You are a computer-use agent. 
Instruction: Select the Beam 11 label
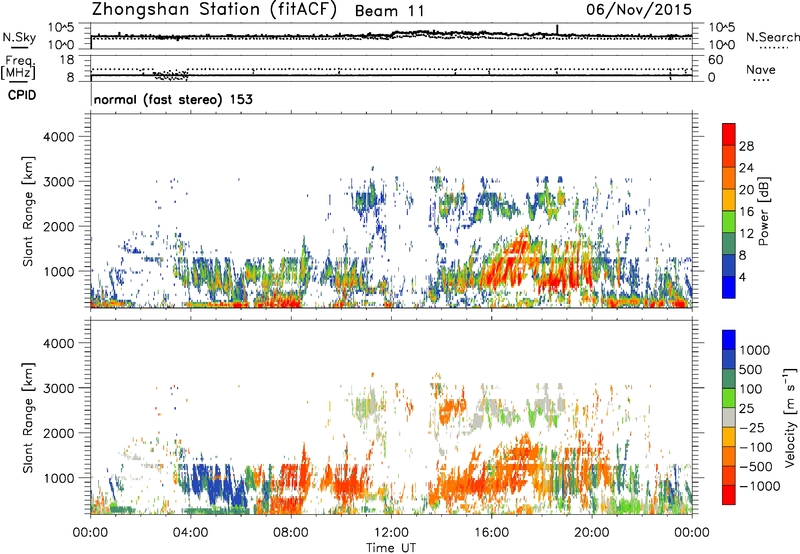pyautogui.click(x=389, y=11)
